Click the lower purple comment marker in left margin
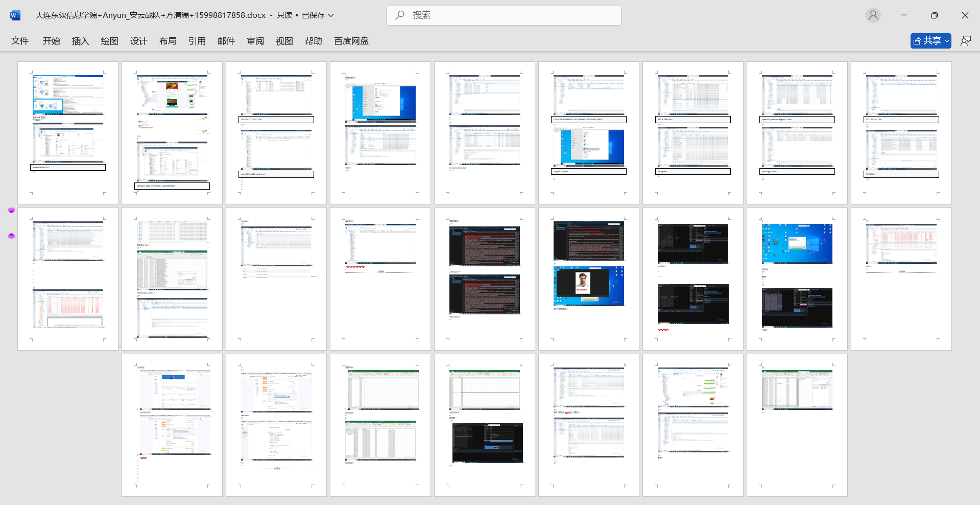980x505 pixels. click(11, 236)
